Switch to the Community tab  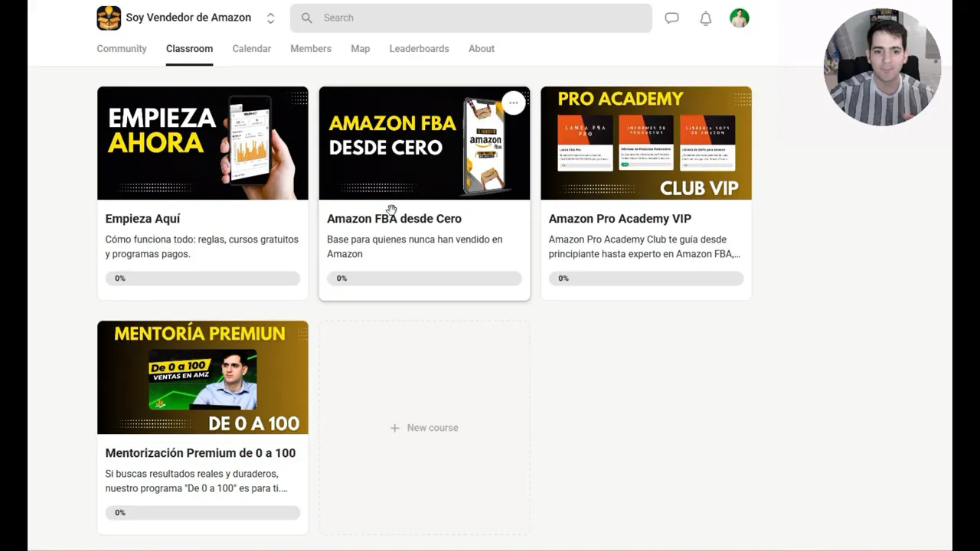[x=122, y=48]
